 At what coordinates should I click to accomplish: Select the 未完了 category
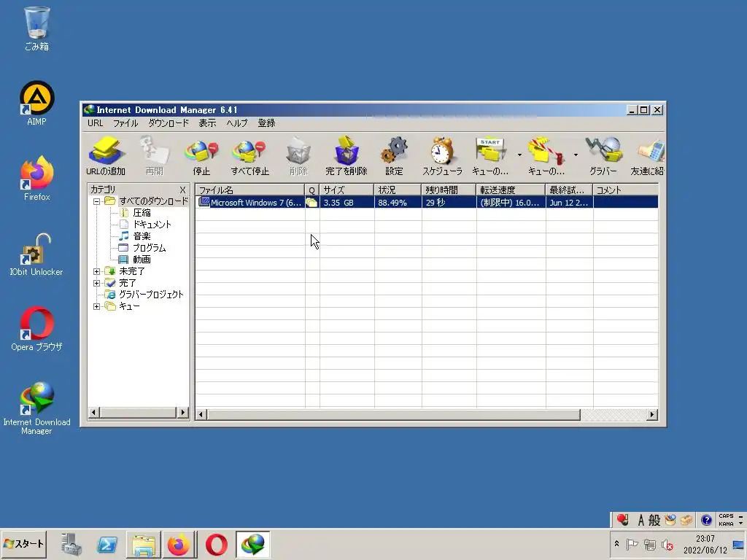click(132, 271)
